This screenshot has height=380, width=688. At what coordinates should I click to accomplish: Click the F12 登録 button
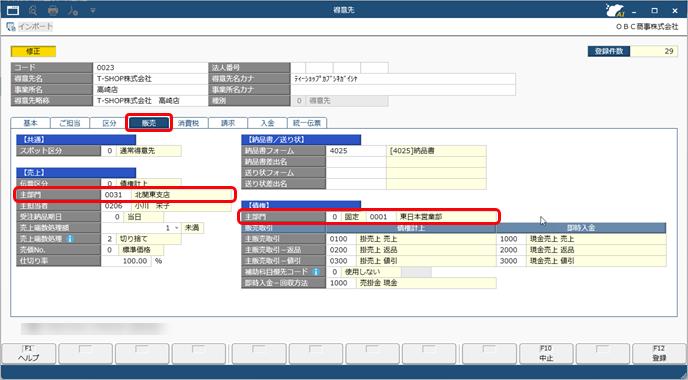pos(659,353)
